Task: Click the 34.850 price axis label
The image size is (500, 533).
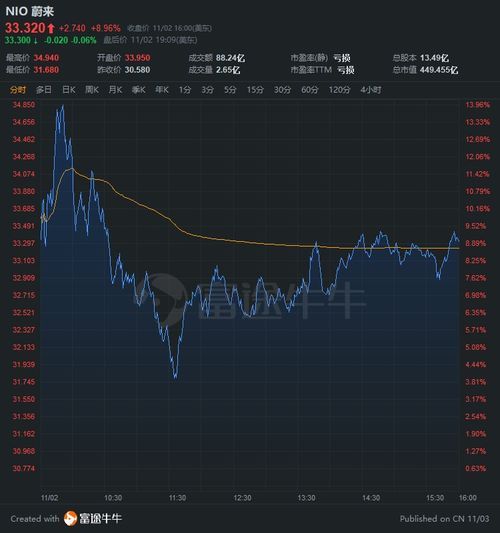Action: pos(24,105)
